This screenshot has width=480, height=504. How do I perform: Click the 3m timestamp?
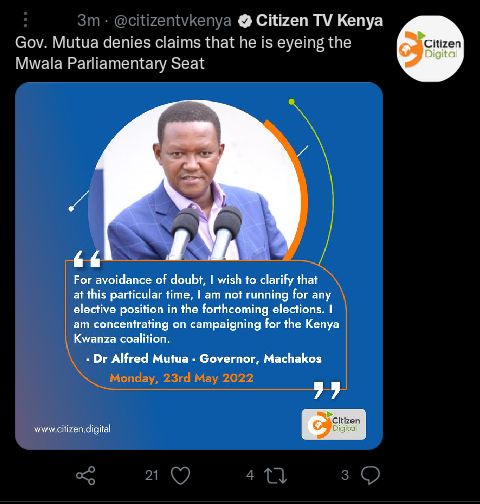pyautogui.click(x=89, y=21)
